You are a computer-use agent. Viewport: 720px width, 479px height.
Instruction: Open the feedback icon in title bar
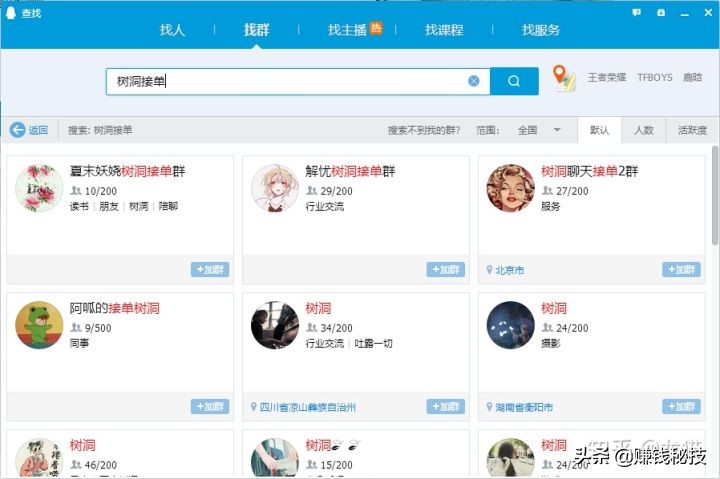click(636, 13)
